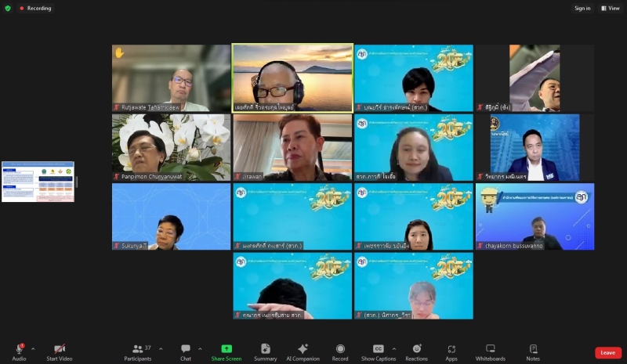Click the red Leave button
Image resolution: width=627 pixels, height=364 pixels.
(x=607, y=353)
